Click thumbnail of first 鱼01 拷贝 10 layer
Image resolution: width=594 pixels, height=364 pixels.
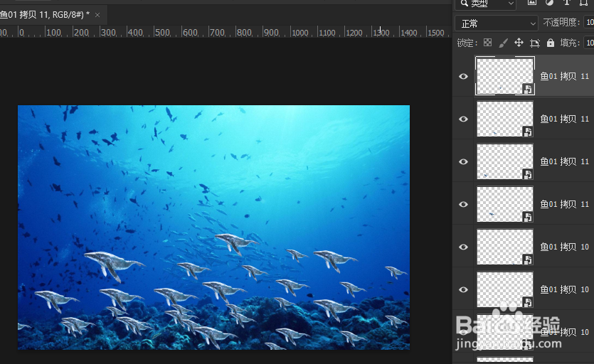(x=505, y=247)
